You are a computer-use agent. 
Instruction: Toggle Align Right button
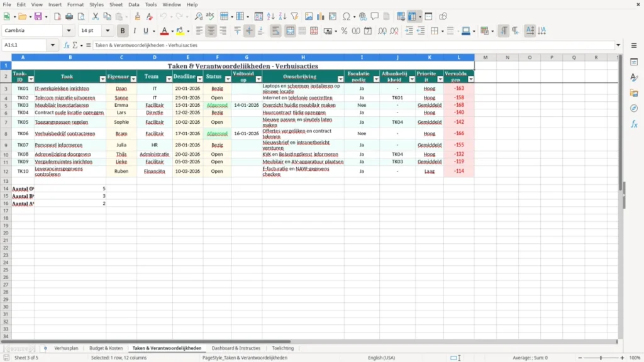[x=223, y=31]
